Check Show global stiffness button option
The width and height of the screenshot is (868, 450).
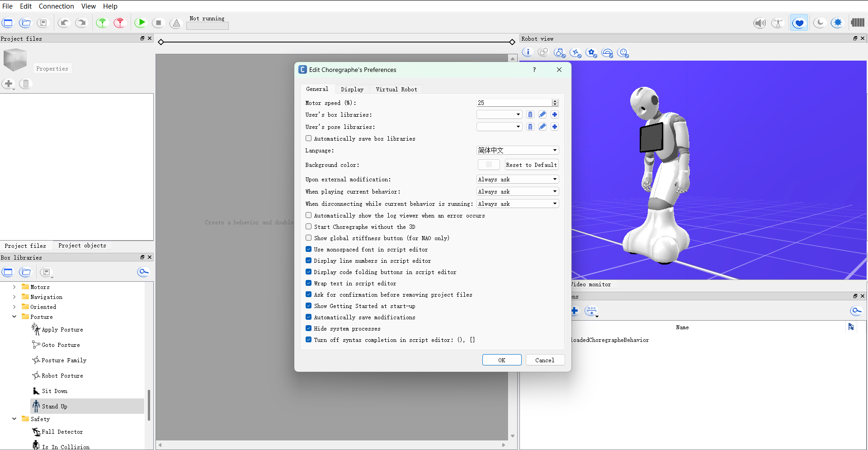308,238
